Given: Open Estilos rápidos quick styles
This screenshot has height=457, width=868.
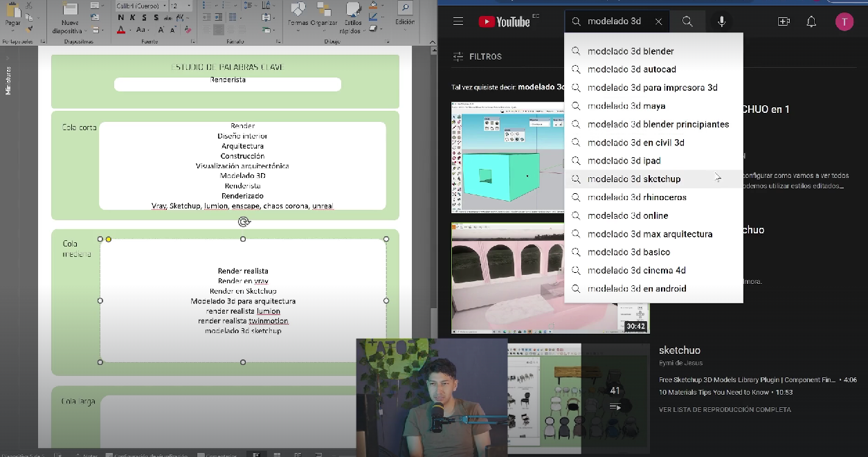Looking at the screenshot, I should (x=352, y=18).
